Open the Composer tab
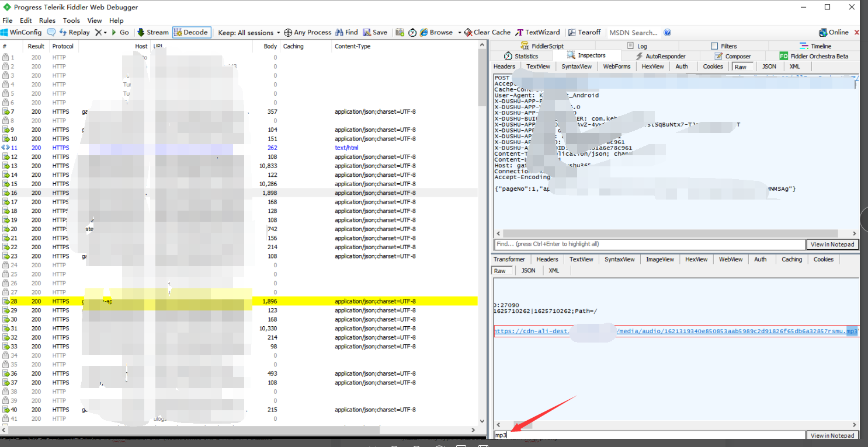 (x=732, y=57)
